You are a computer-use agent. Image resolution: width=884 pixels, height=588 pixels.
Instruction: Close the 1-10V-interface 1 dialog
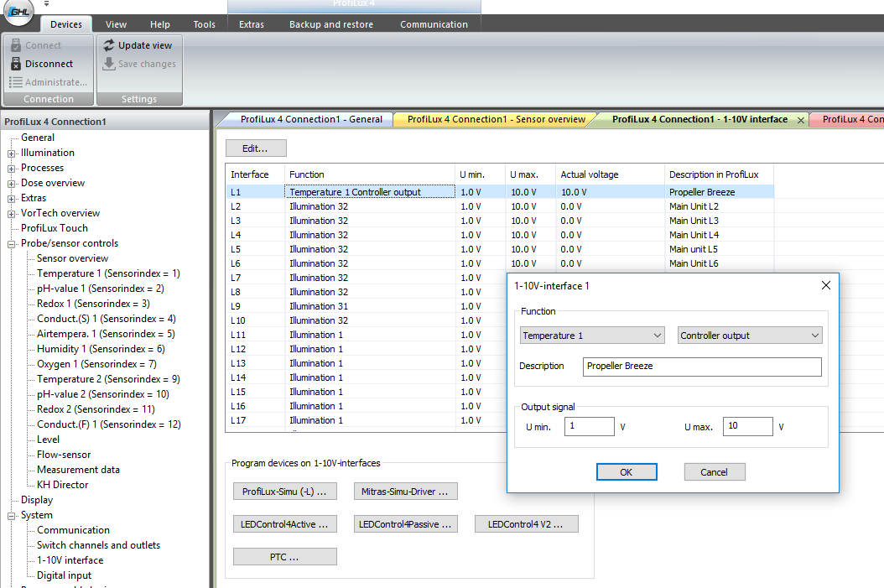coord(826,285)
